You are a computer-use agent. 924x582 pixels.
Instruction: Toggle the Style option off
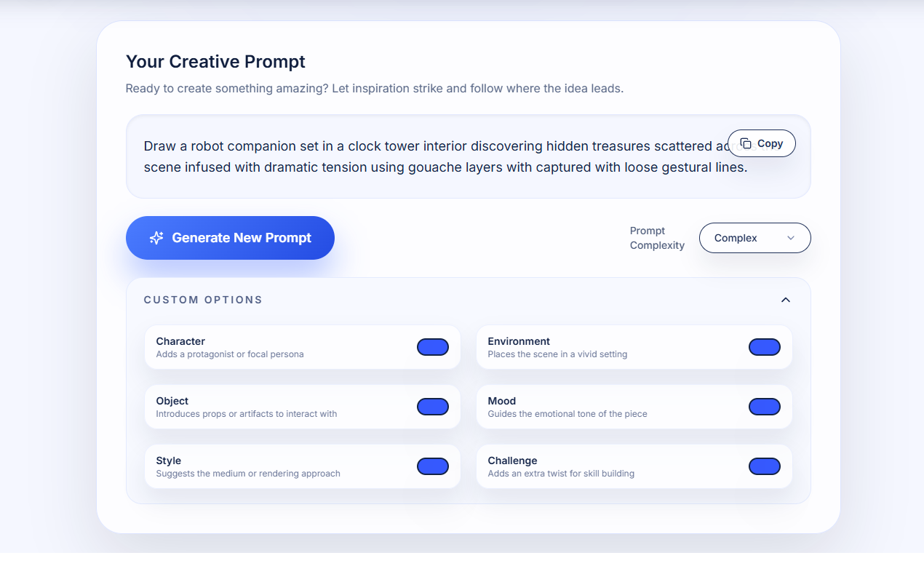tap(433, 466)
